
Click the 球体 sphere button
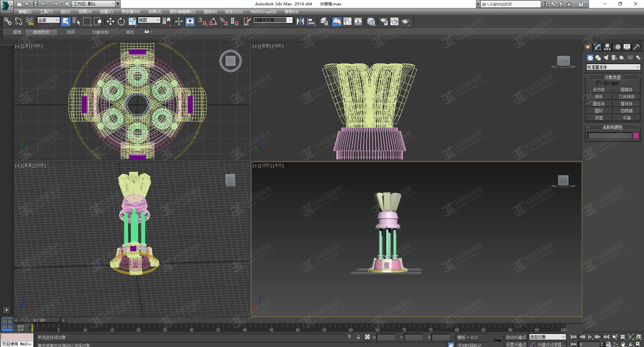coord(599,97)
